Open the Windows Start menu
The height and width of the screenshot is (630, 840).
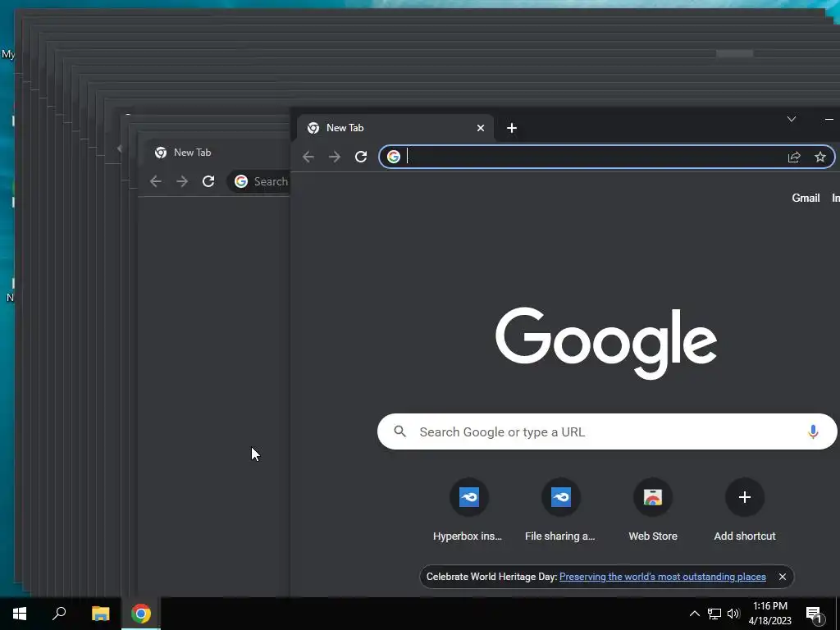(x=20, y=614)
